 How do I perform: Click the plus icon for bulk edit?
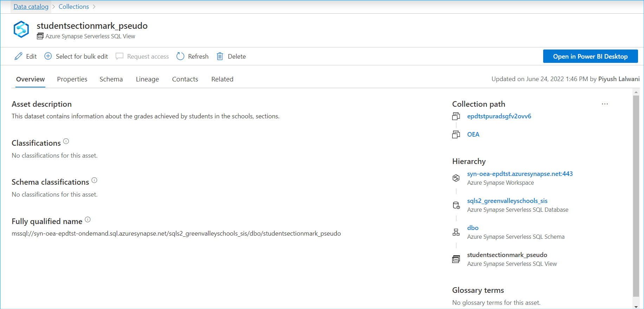tap(48, 56)
